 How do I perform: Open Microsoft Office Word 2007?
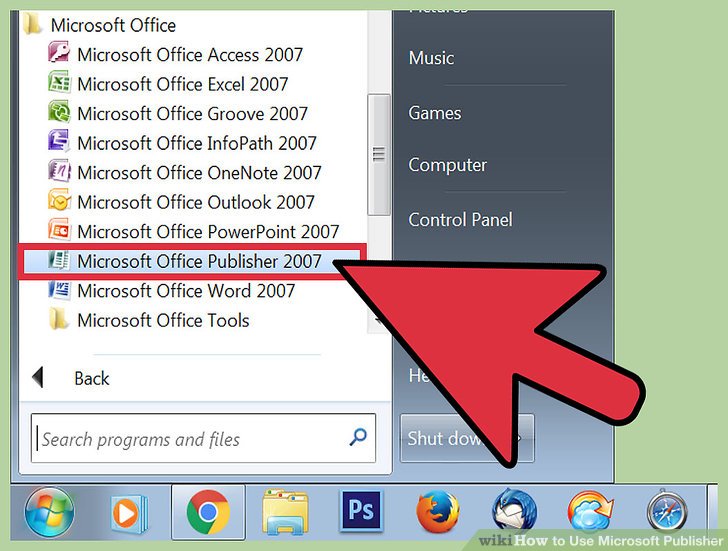click(x=186, y=291)
